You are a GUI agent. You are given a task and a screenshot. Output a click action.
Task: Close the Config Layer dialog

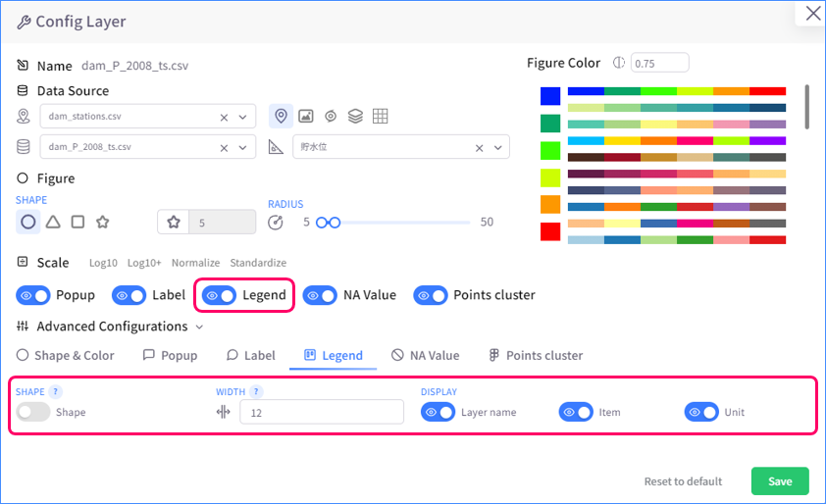tap(813, 13)
